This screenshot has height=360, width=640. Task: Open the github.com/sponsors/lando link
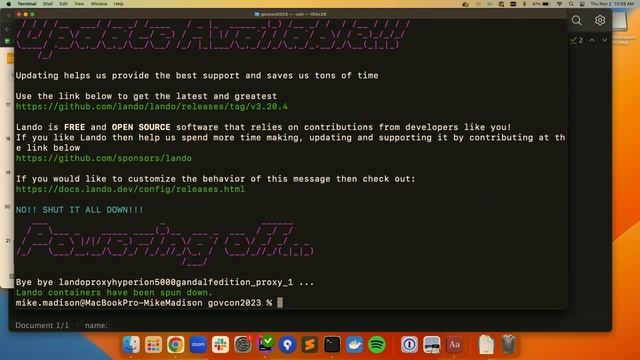point(104,158)
